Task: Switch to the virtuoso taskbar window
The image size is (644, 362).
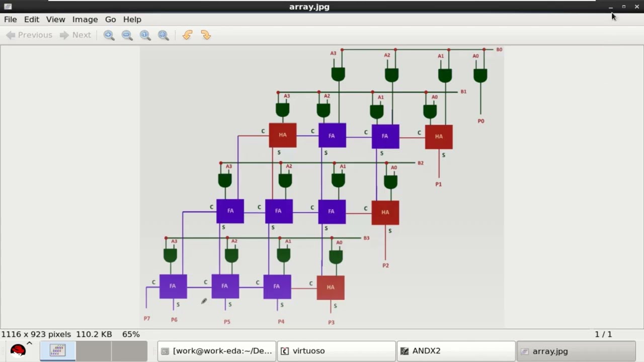Action: [x=337, y=351]
